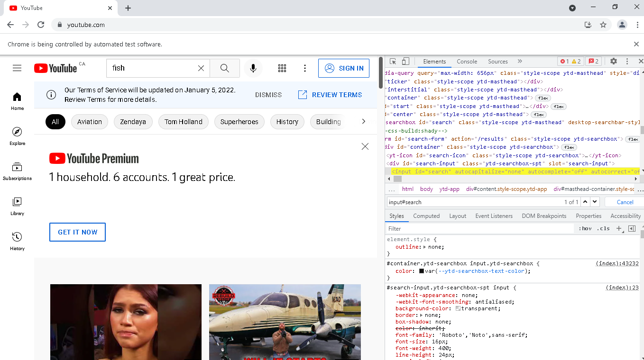The width and height of the screenshot is (644, 360).
Task: Open the transparent background-color swatch
Action: [458, 308]
